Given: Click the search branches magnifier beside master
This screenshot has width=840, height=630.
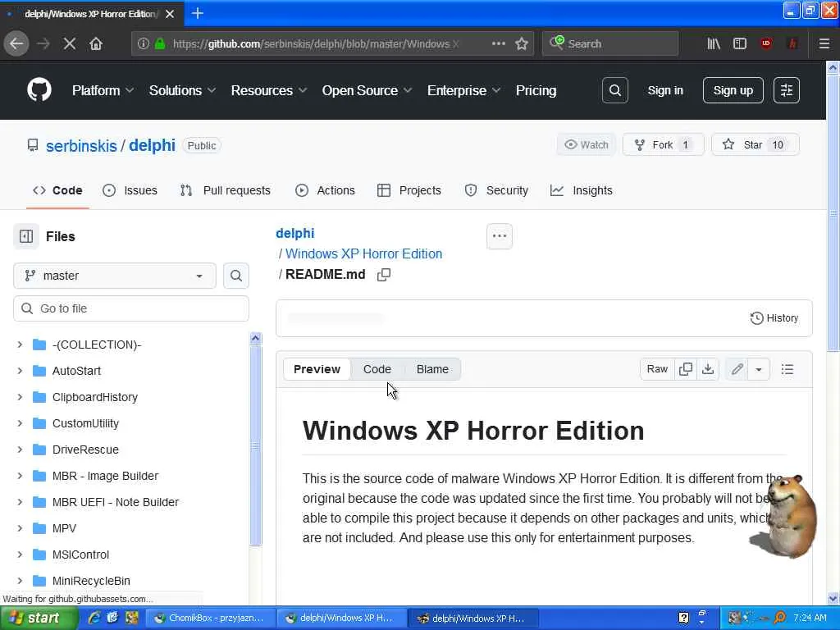Looking at the screenshot, I should pyautogui.click(x=235, y=276).
